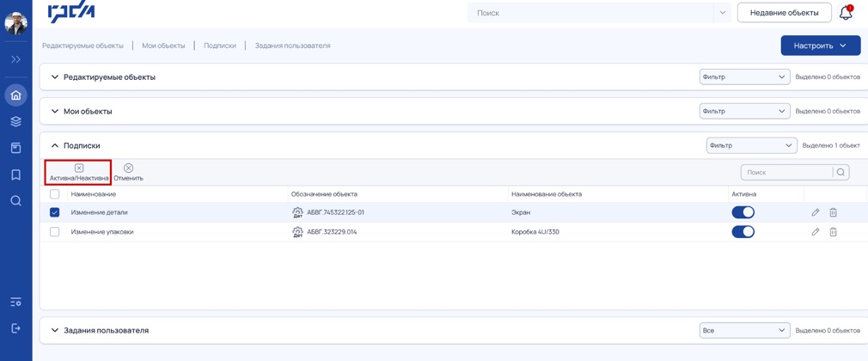
Task: Open object АБВГ.745322.125-01
Action: [335, 212]
